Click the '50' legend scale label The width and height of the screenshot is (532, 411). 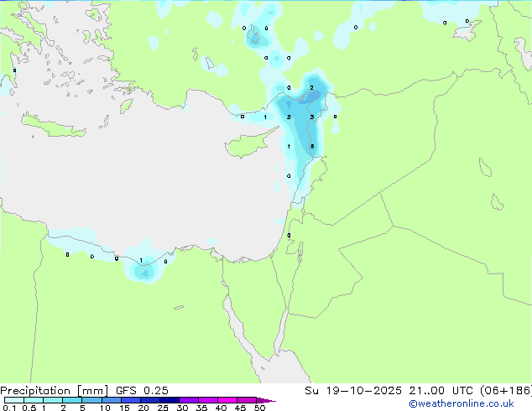point(259,408)
